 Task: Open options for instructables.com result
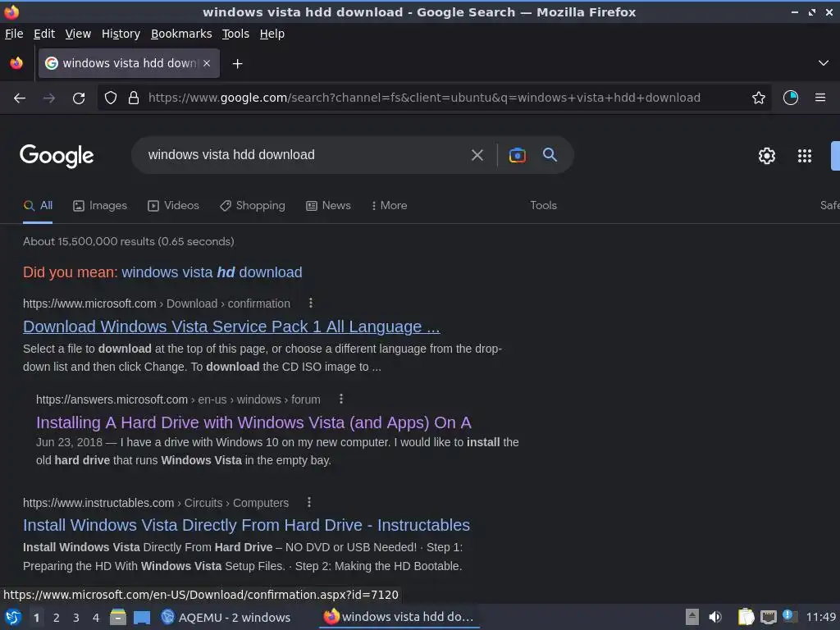309,503
